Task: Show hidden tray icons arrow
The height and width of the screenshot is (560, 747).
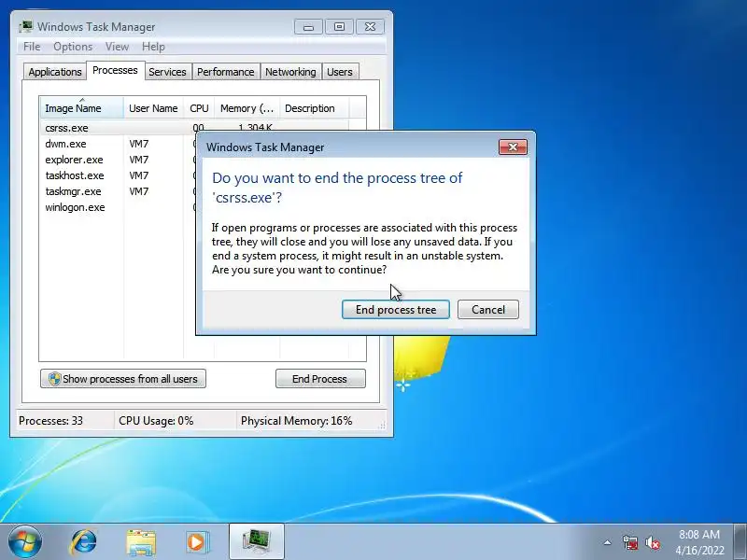Action: point(608,542)
